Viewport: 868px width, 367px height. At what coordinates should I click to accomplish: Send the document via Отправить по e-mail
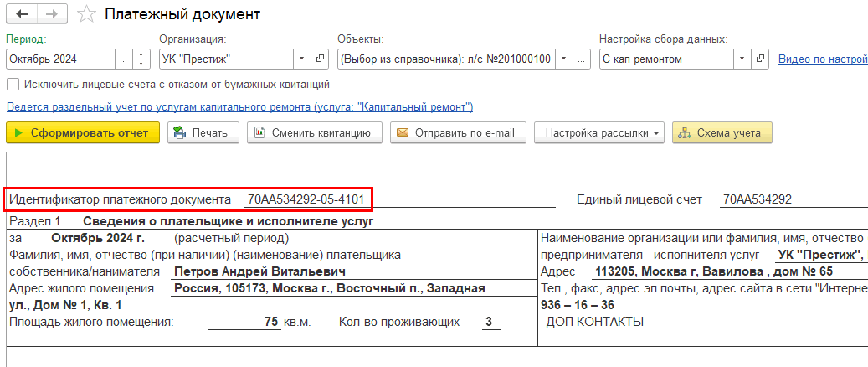click(458, 132)
